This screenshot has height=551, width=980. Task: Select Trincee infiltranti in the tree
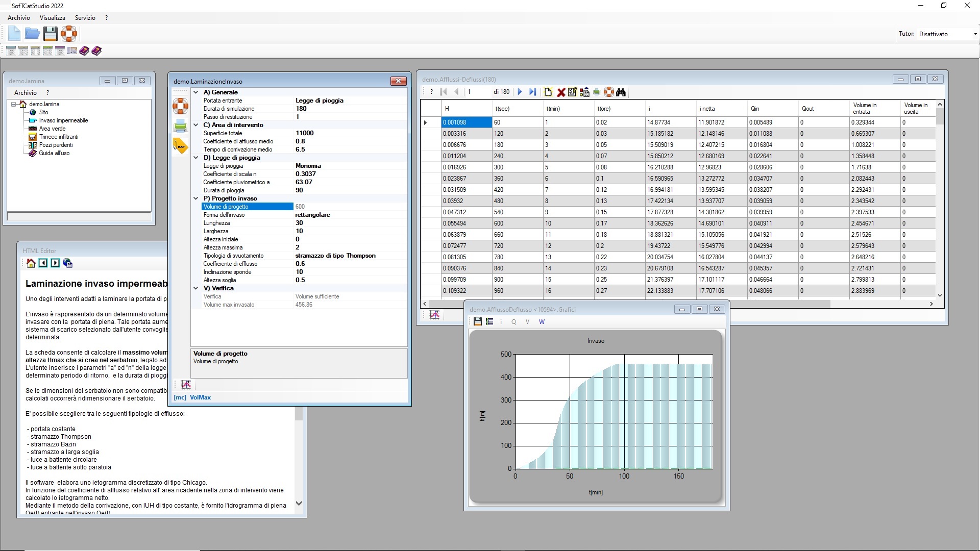59,137
